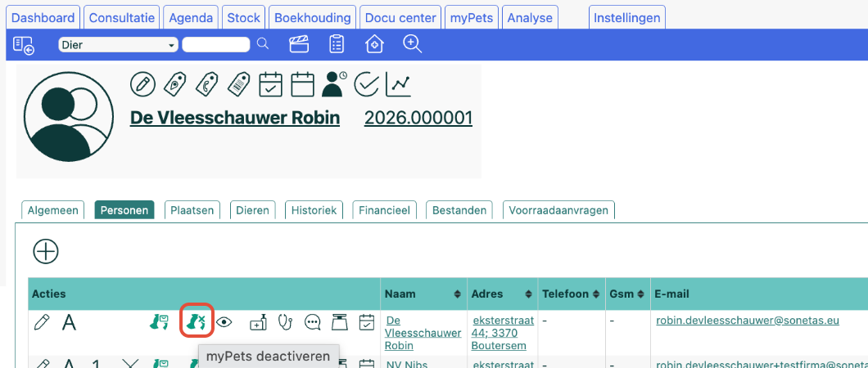Viewport: 868px width, 368px height.
Task: Open the Instellingen tab
Action: [x=627, y=18]
